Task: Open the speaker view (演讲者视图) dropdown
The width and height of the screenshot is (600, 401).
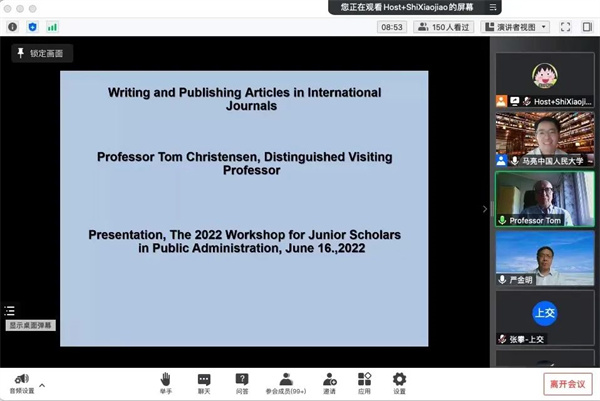Action: (515, 27)
